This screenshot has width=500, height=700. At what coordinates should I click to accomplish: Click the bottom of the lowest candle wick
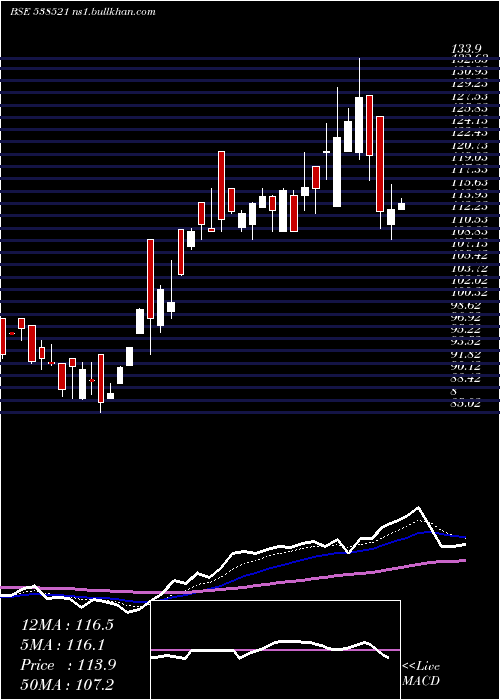point(101,412)
